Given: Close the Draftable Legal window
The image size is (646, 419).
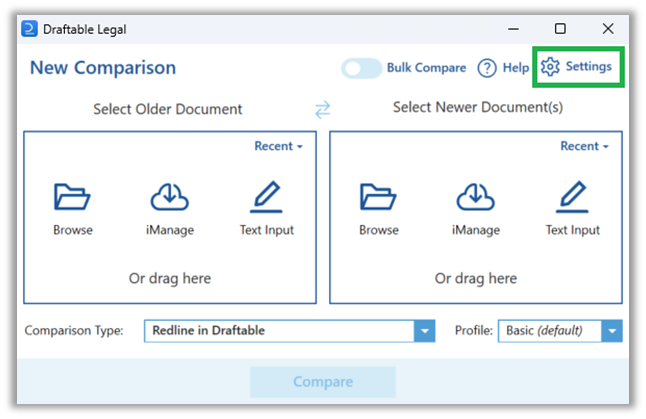Looking at the screenshot, I should tap(608, 29).
